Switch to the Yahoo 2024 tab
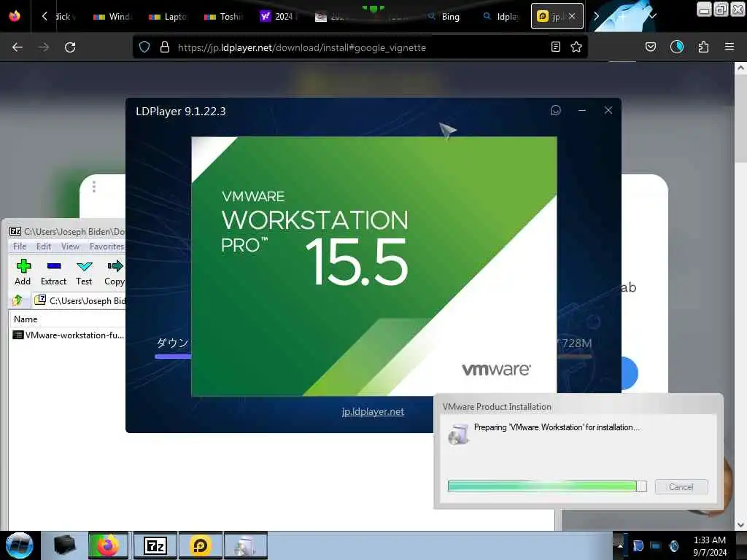The height and width of the screenshot is (560, 747). pos(279,17)
